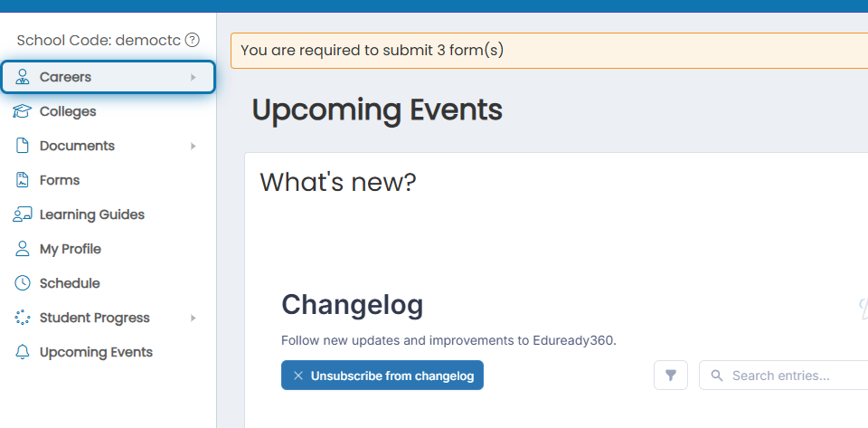This screenshot has height=428, width=868.
Task: Click the Learning Guides presenter icon
Action: 22,214
